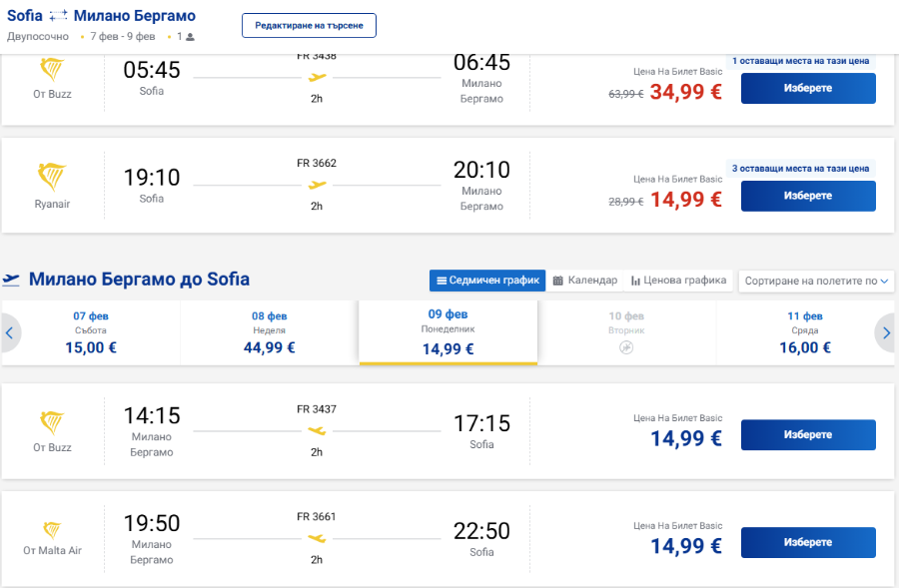Switch to Календар view
Screen dimensions: 899x588
pyautogui.click(x=584, y=281)
